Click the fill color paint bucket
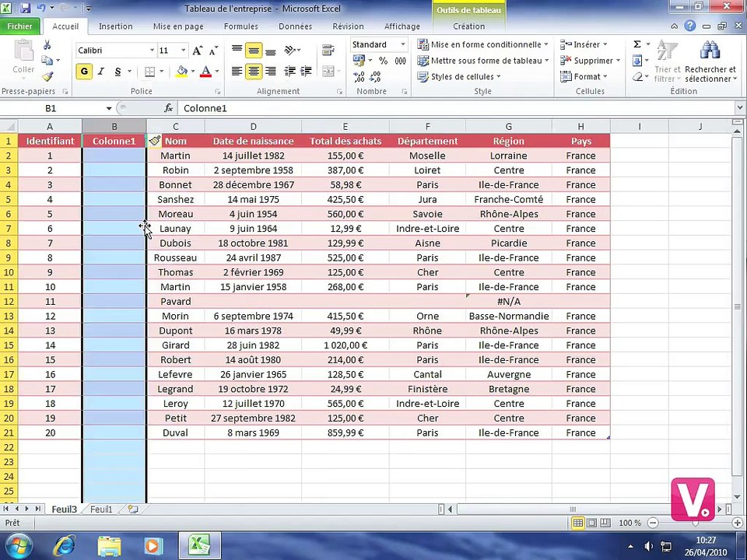This screenshot has height=560, width=747. tap(181, 72)
